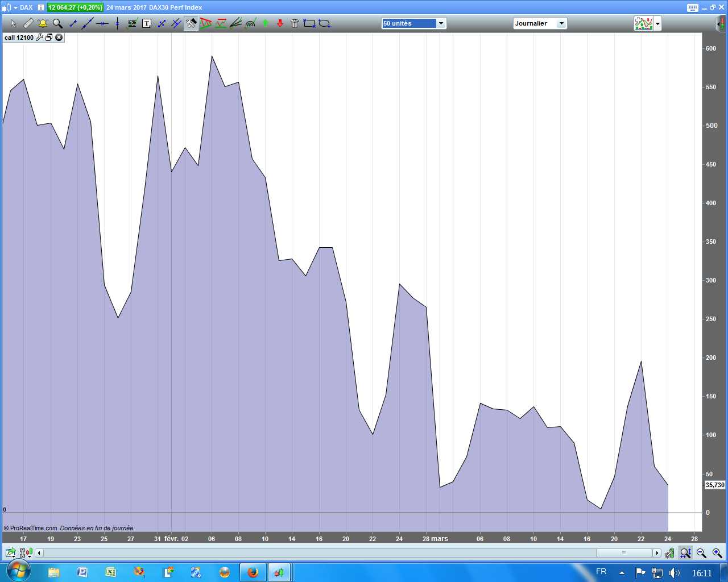Click the 35,730 current value label
The width and height of the screenshot is (728, 582).
click(715, 485)
